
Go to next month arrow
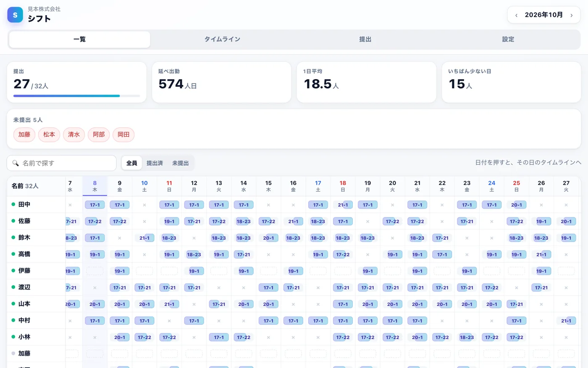click(x=571, y=15)
